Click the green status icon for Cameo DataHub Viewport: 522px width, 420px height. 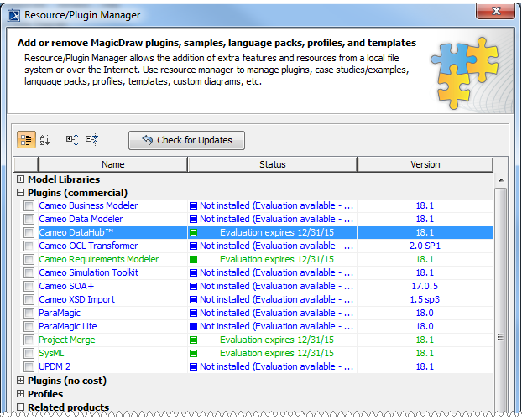pos(193,232)
